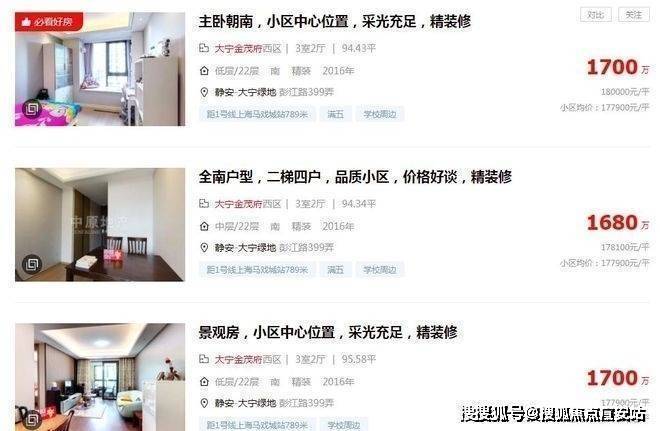660x431 pixels.
Task: Open the first listing bedroom photo
Action: (x=100, y=69)
